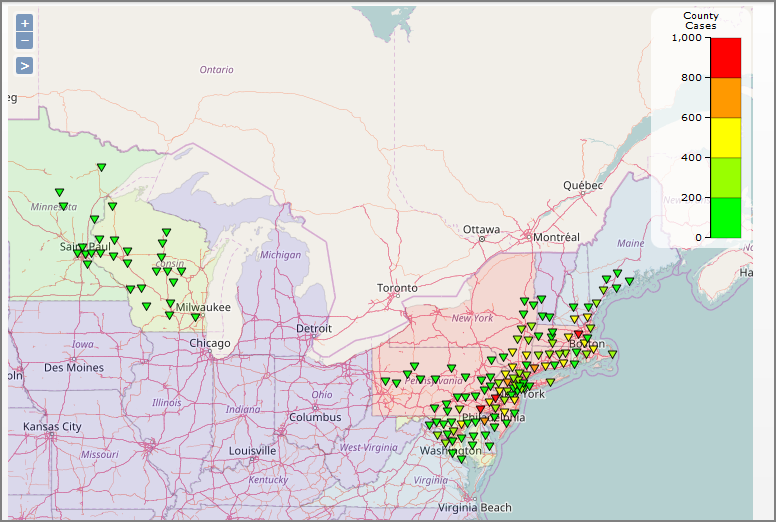
Task: Click the Toronto city label
Action: click(x=397, y=288)
